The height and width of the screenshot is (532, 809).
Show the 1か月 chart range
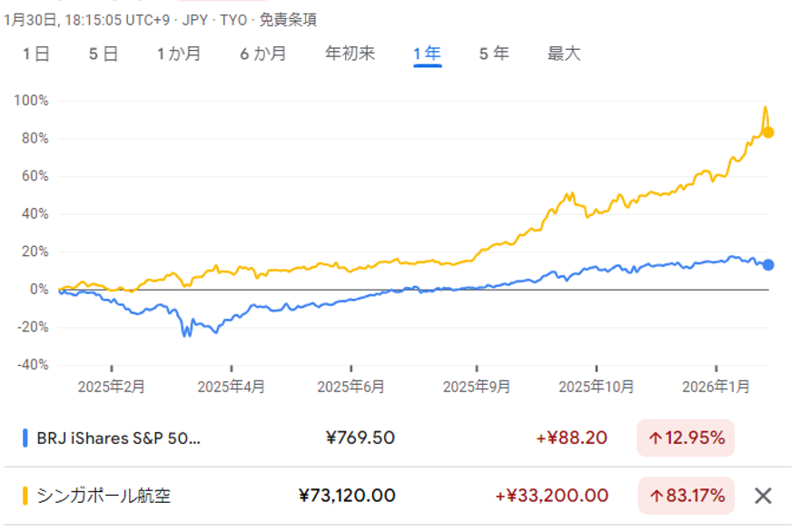click(x=180, y=54)
